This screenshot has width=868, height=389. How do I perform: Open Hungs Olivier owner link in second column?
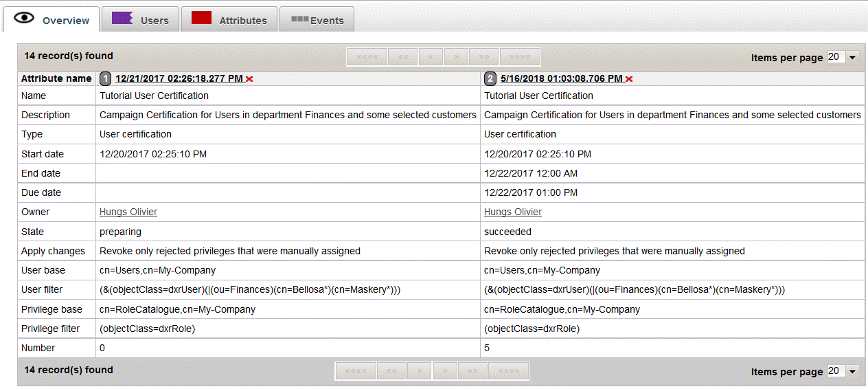[513, 212]
